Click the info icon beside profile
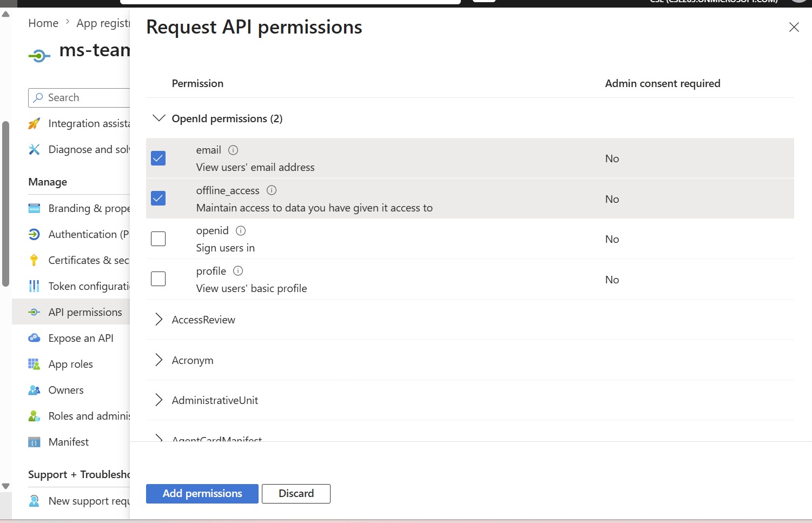This screenshot has height=523, width=812. coord(238,271)
